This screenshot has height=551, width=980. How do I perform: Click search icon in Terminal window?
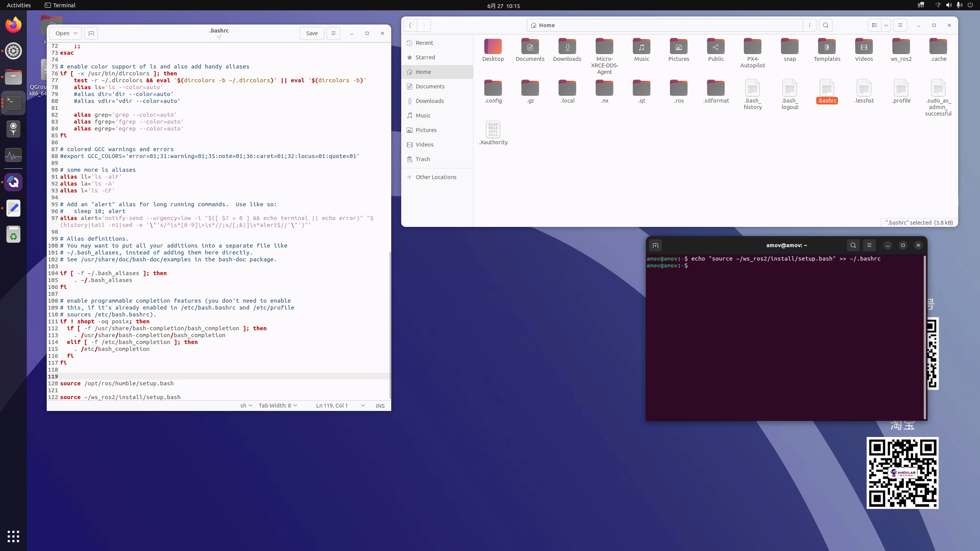(853, 246)
